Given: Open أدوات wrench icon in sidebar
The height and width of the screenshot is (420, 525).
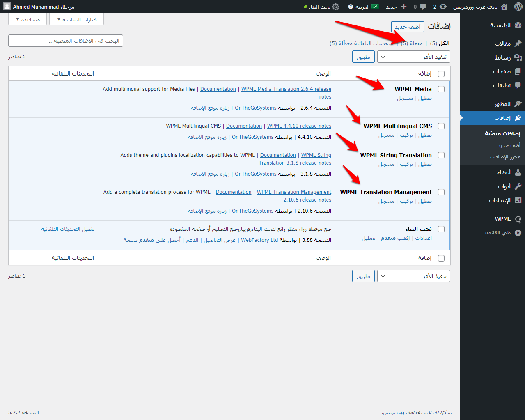Looking at the screenshot, I should click(x=518, y=186).
